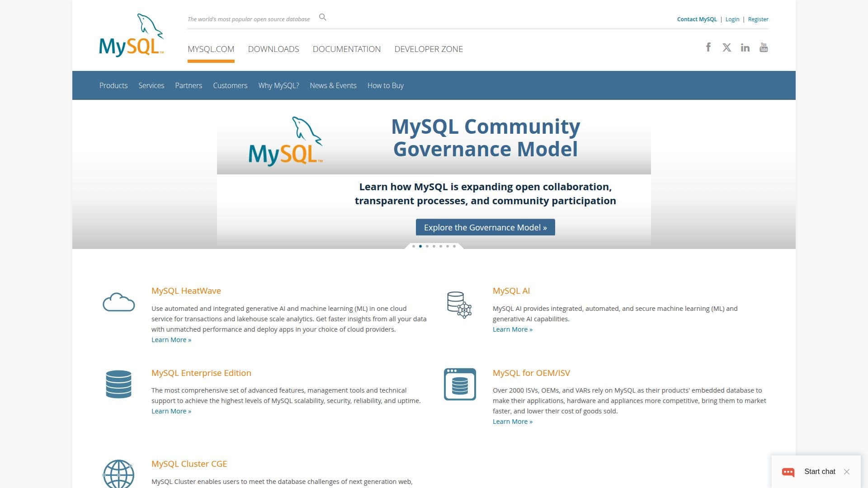Open the Why MySQL? menu

pos(278,85)
